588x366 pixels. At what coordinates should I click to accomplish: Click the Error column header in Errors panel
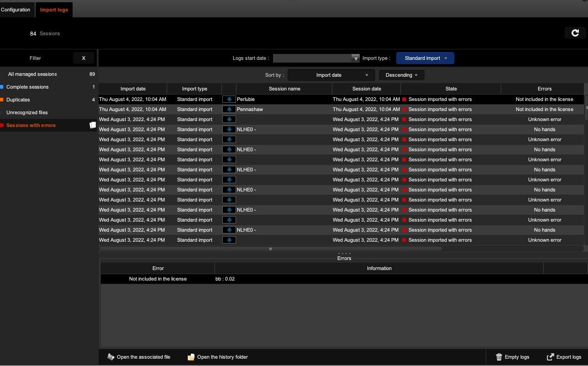click(158, 268)
